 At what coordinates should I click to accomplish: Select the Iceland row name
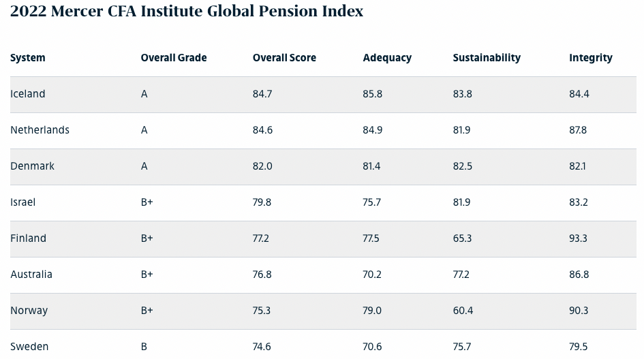[x=28, y=94]
